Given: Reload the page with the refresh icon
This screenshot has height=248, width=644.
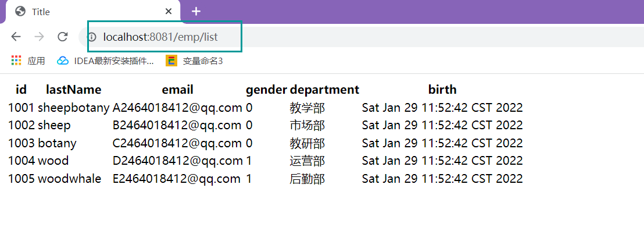Looking at the screenshot, I should coord(62,37).
